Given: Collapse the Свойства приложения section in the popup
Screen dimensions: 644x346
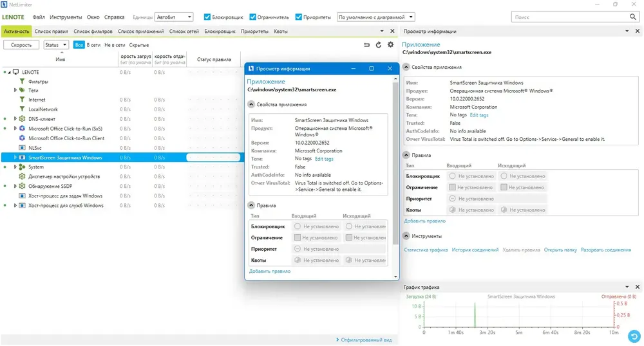Looking at the screenshot, I should 251,105.
